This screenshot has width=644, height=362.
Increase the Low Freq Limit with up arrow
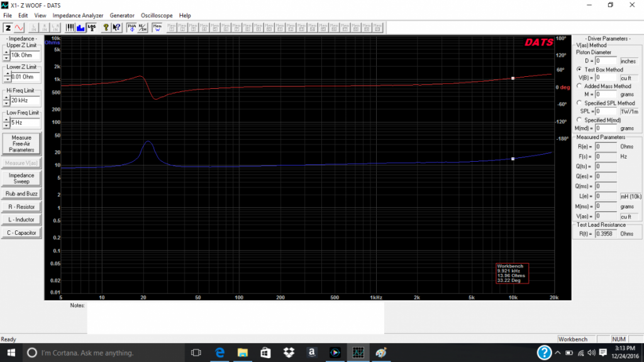(6, 120)
